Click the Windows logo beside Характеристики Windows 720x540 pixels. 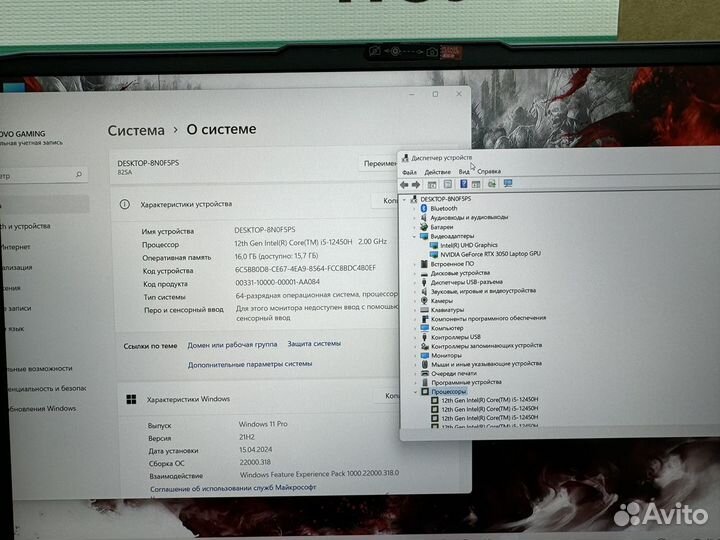(x=131, y=399)
